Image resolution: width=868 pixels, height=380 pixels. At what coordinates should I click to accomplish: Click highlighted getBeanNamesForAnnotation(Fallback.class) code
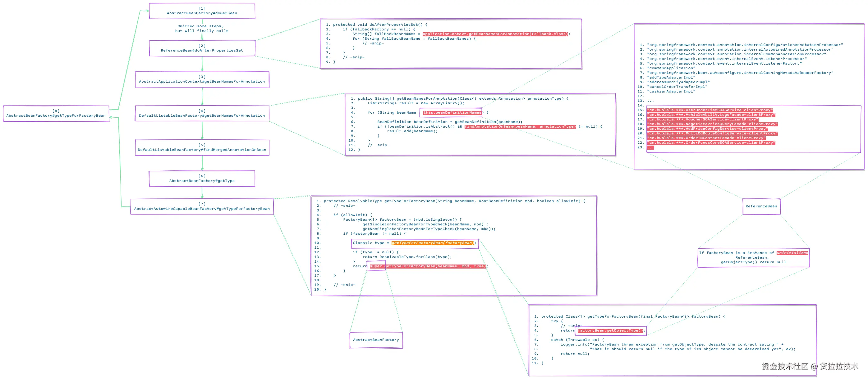tap(495, 34)
